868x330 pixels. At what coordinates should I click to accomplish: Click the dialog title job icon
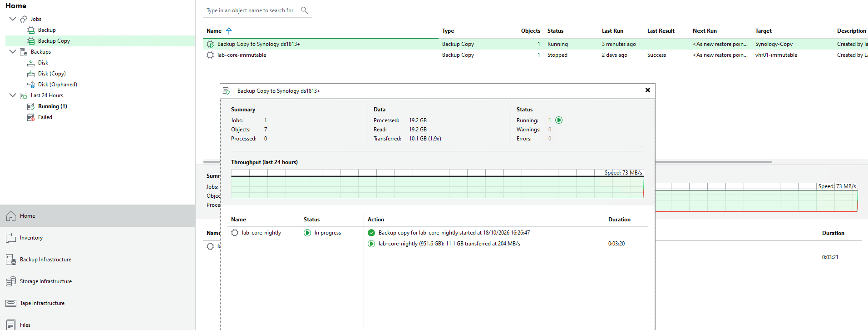(227, 91)
